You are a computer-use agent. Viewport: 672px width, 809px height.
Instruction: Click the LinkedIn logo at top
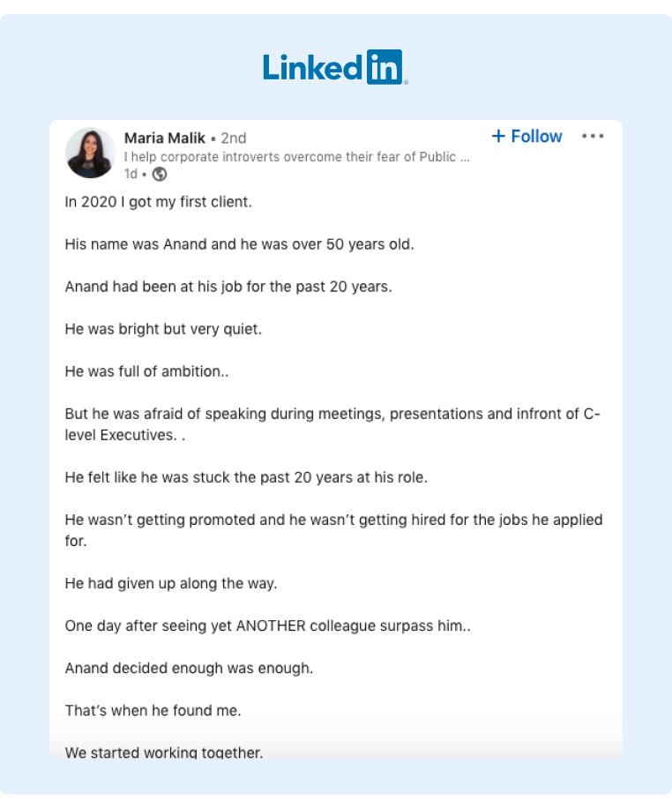335,67
